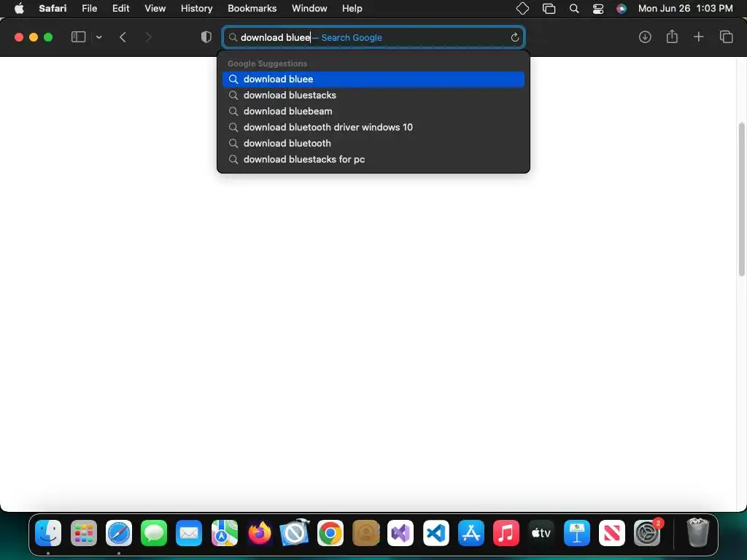Click the Safari icon in the Dock
This screenshot has height=560, width=747.
pos(119,533)
